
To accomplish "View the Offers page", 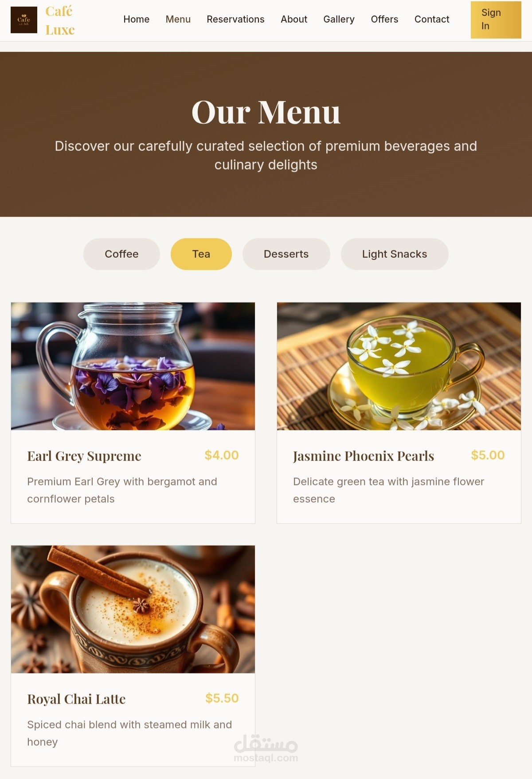I will [384, 20].
